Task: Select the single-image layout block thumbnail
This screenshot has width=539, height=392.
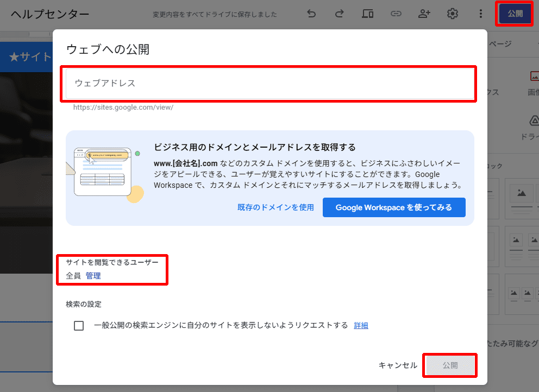Action: (x=522, y=199)
